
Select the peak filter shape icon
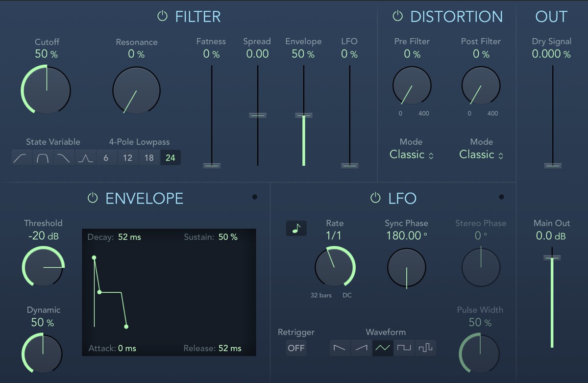[85, 158]
